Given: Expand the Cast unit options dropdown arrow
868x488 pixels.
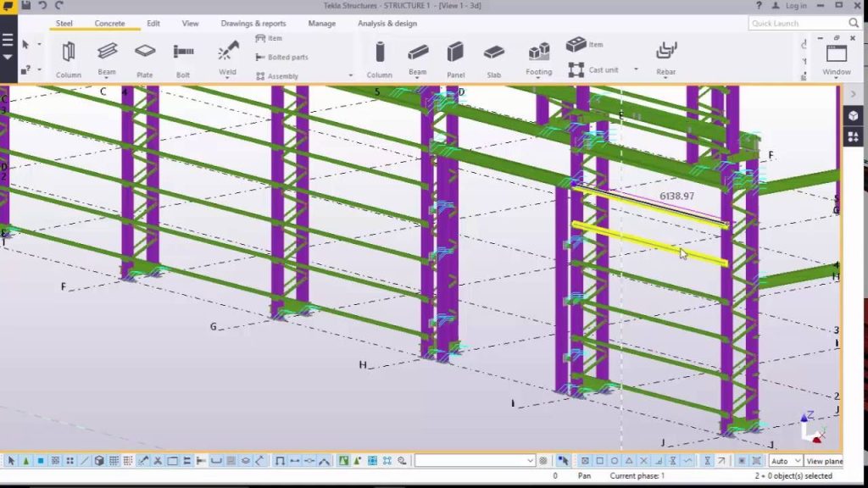Looking at the screenshot, I should click(x=636, y=68).
